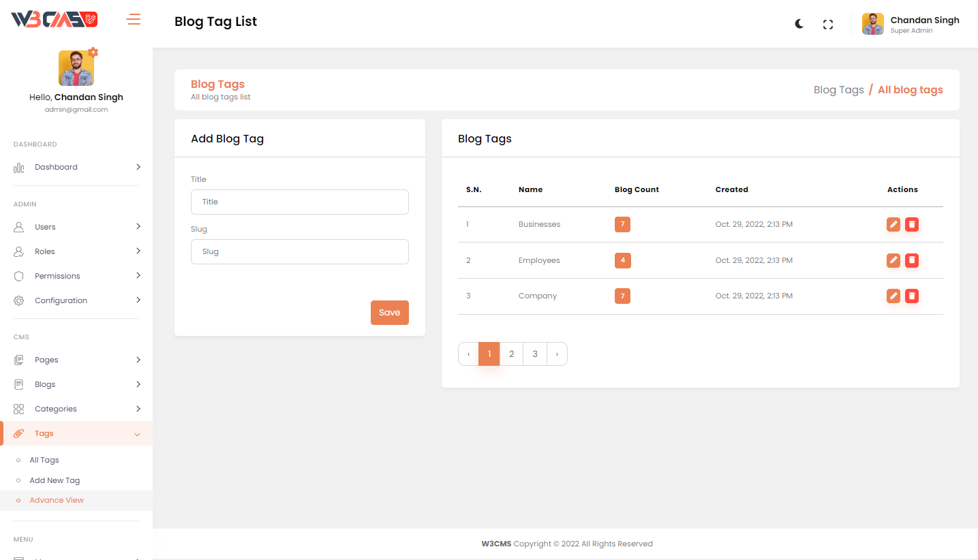Delete the Company tag using the trash icon

[x=912, y=296]
